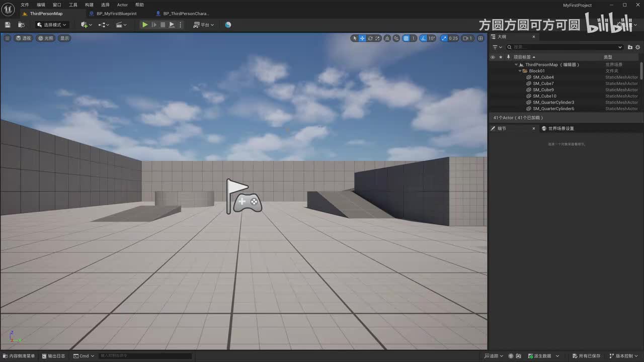Collapse the ThirdPersonMap tree node
This screenshot has height=362, width=644.
(516, 65)
